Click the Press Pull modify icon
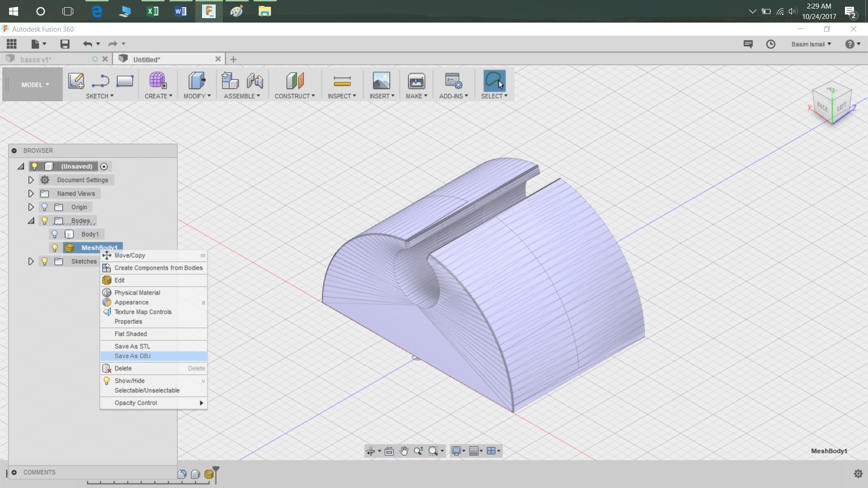 click(197, 81)
